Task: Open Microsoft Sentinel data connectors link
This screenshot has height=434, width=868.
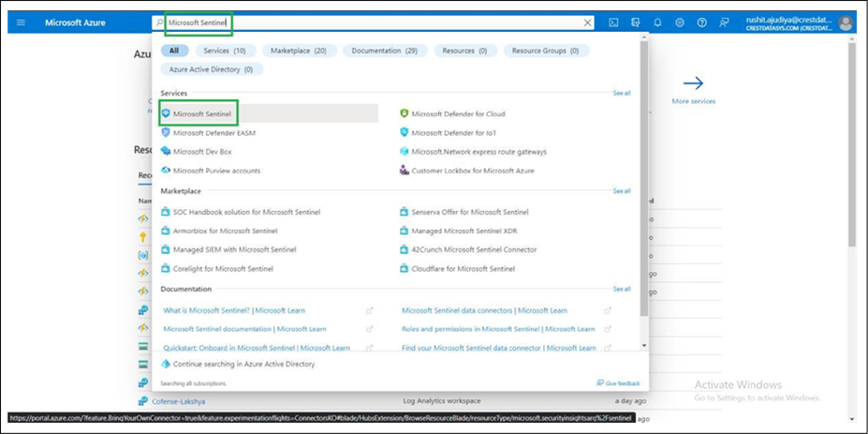Action: click(x=484, y=310)
